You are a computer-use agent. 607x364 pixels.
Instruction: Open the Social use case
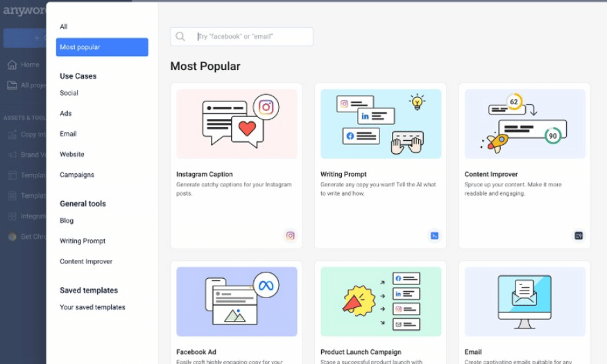point(69,93)
